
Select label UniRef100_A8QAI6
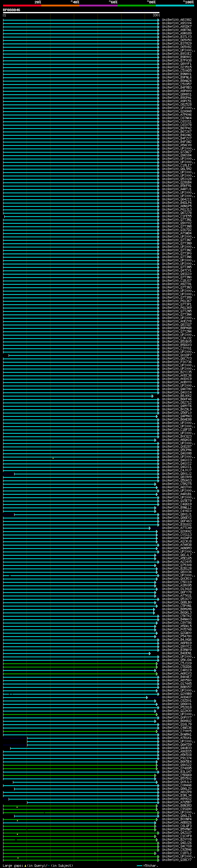click(x=177, y=440)
